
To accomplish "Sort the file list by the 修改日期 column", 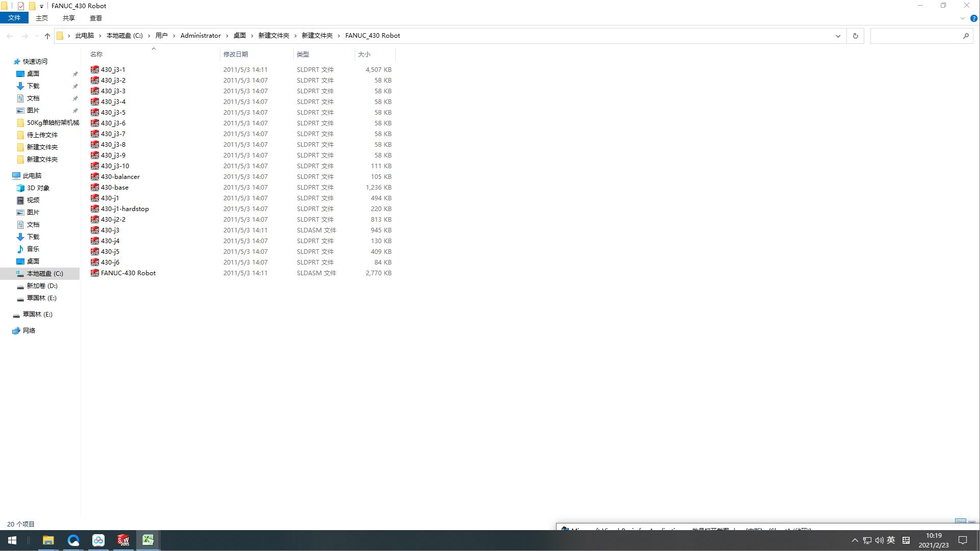I will click(x=235, y=54).
